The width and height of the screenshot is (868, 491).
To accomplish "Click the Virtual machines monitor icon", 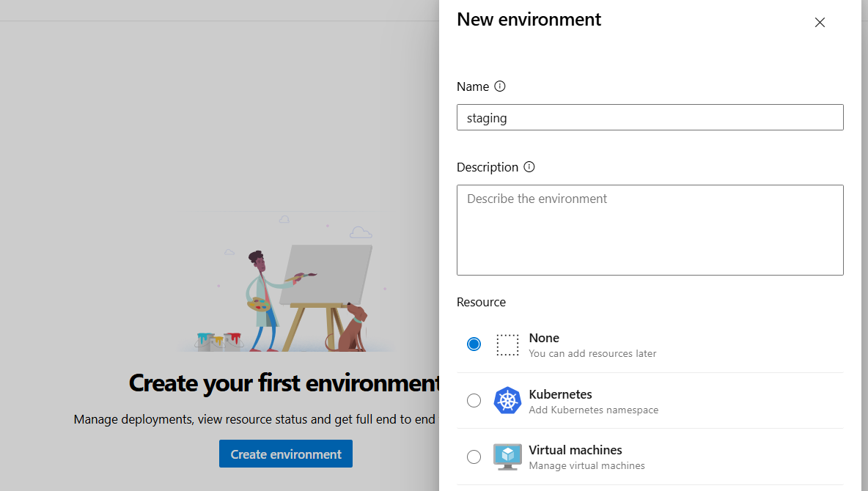I will pyautogui.click(x=507, y=457).
